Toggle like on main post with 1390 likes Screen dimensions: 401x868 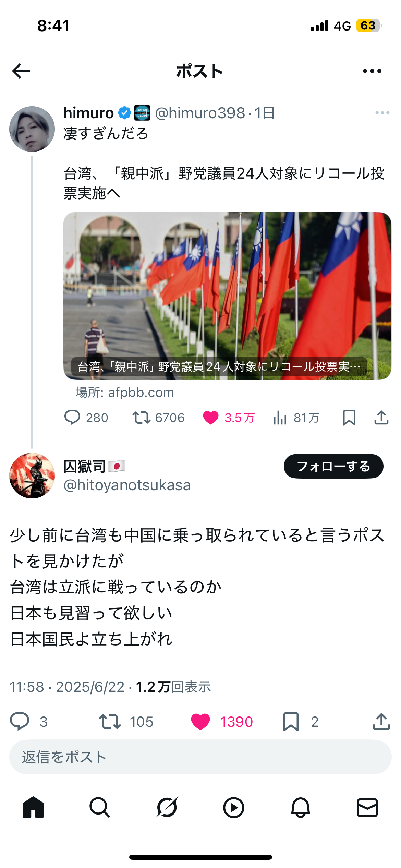222,722
